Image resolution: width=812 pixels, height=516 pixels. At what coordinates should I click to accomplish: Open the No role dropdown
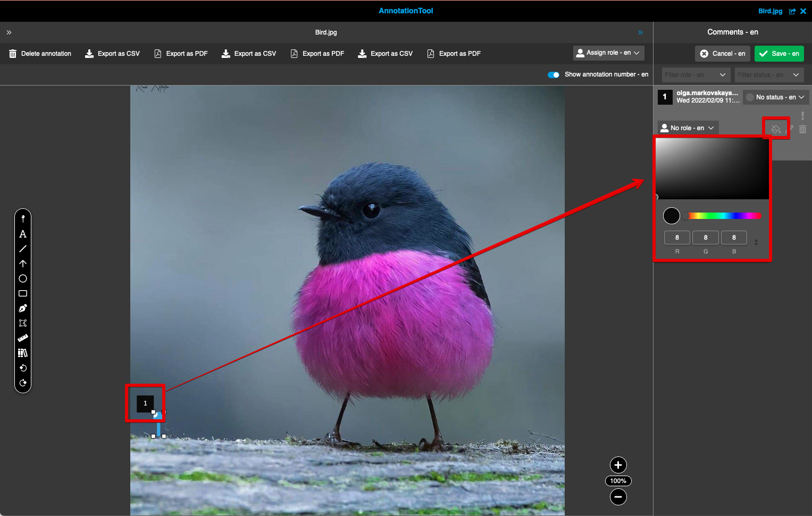[x=687, y=128]
